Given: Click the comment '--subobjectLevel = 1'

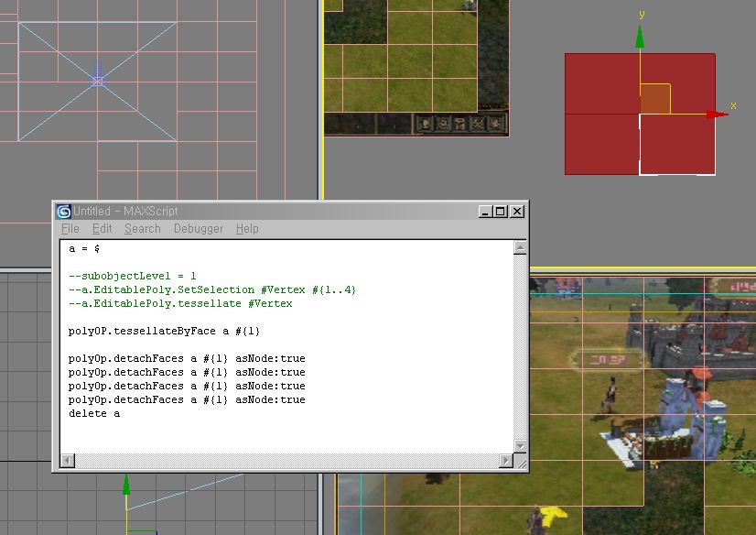Looking at the screenshot, I should pos(133,276).
